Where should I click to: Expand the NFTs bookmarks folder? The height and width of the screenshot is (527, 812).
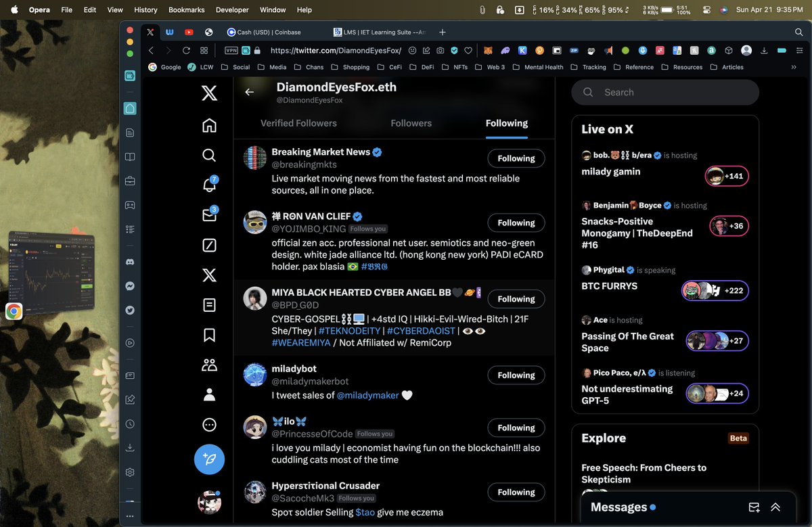tap(454, 67)
